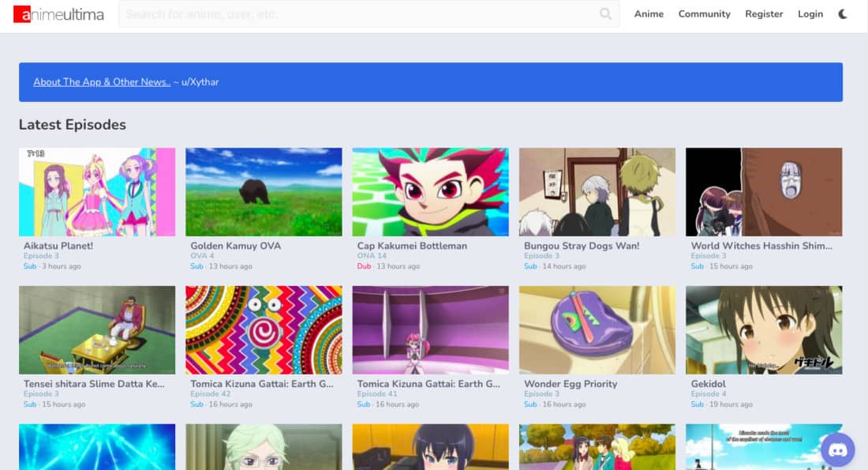Screen dimensions: 868x470
Task: Click 'OVA 4' under Golden Kamuy
Action: [202, 255]
